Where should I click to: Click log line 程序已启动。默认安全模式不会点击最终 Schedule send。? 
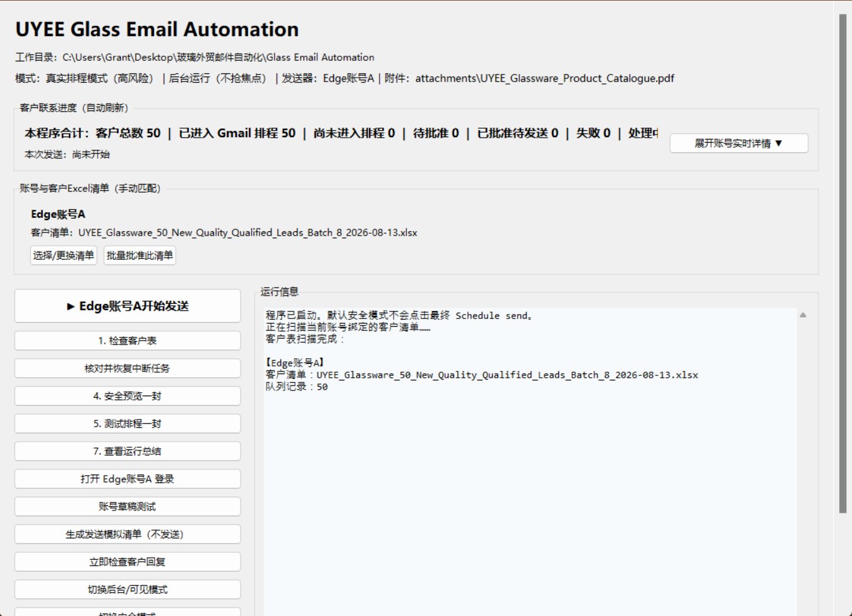point(399,315)
